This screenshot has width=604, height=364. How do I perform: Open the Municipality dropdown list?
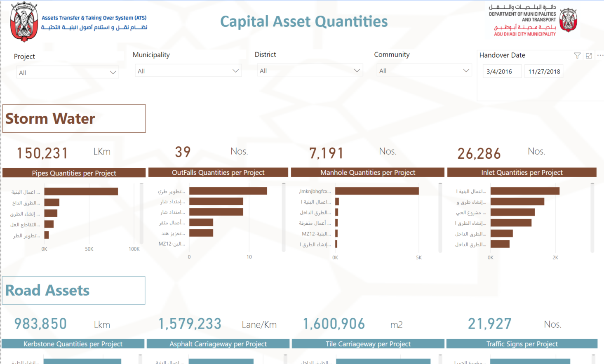[x=188, y=71]
